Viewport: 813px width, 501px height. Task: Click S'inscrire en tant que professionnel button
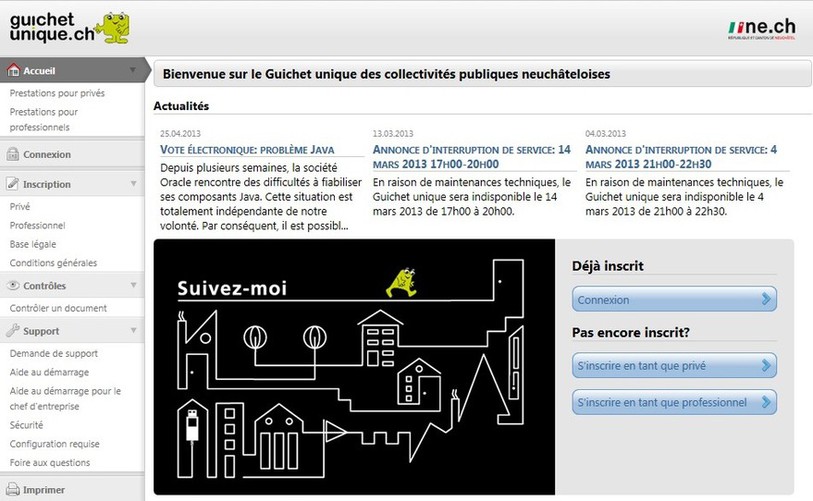point(674,402)
